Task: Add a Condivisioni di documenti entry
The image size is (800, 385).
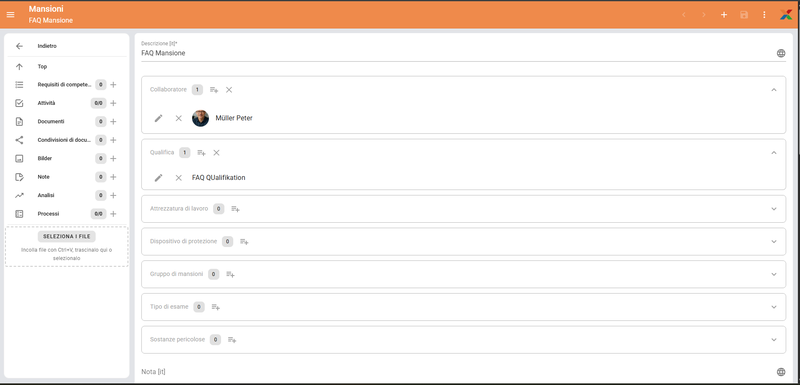Action: click(x=113, y=140)
